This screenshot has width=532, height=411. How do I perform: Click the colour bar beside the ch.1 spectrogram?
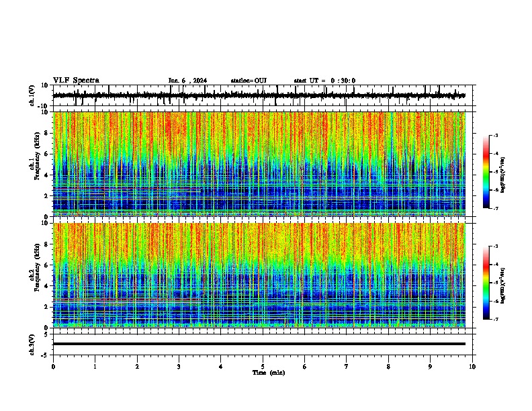[x=486, y=171]
